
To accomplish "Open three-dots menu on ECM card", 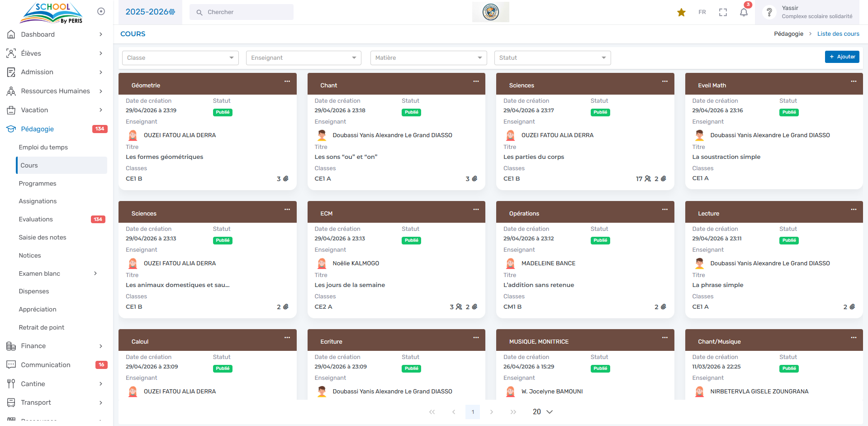I will 476,210.
